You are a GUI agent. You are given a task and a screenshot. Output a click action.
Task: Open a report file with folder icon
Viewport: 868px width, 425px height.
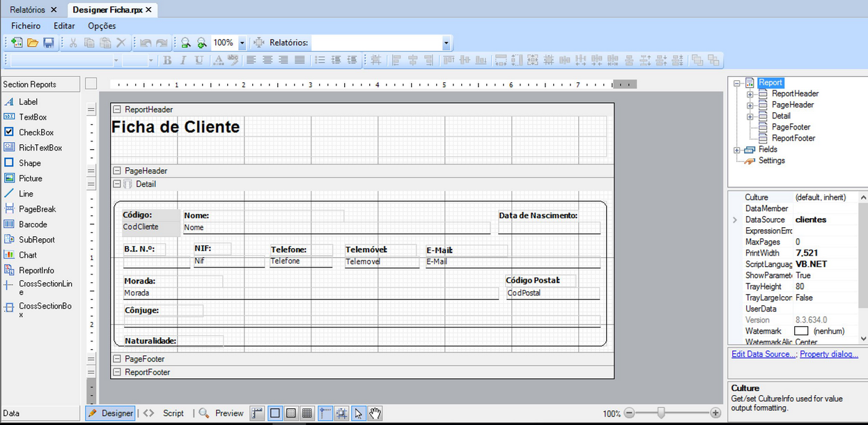32,43
